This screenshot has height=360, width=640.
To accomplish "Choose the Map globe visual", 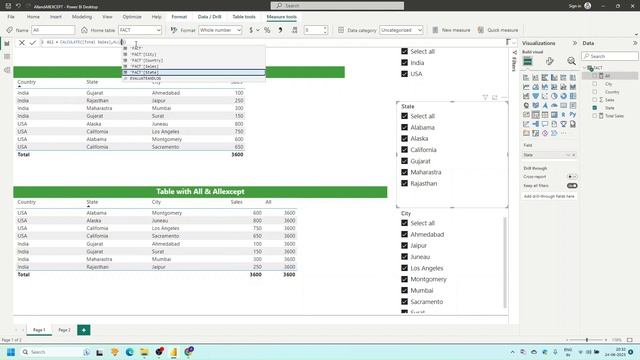I will (526, 105).
